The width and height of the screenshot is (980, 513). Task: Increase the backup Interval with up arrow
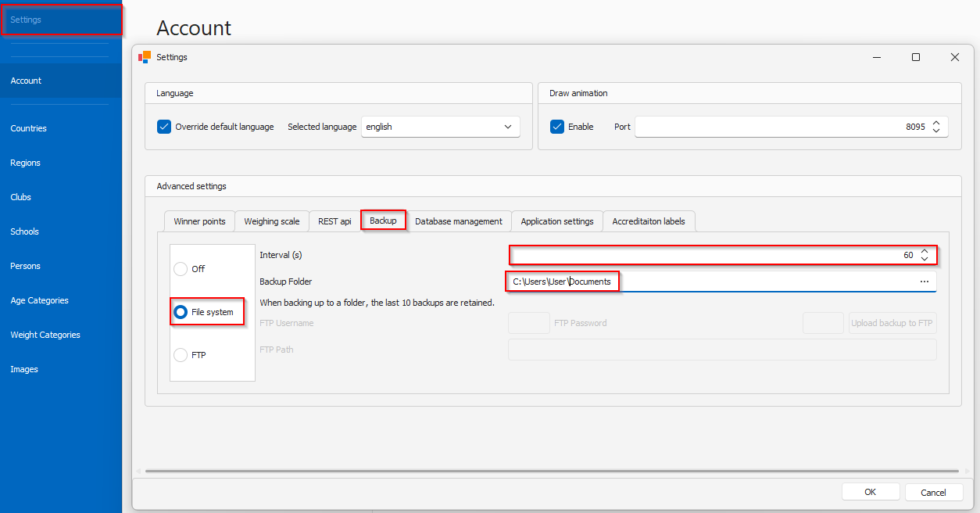[x=925, y=251]
